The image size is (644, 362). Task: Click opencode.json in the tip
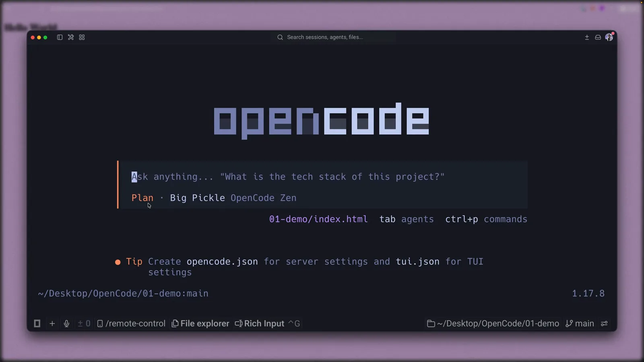tap(222, 261)
